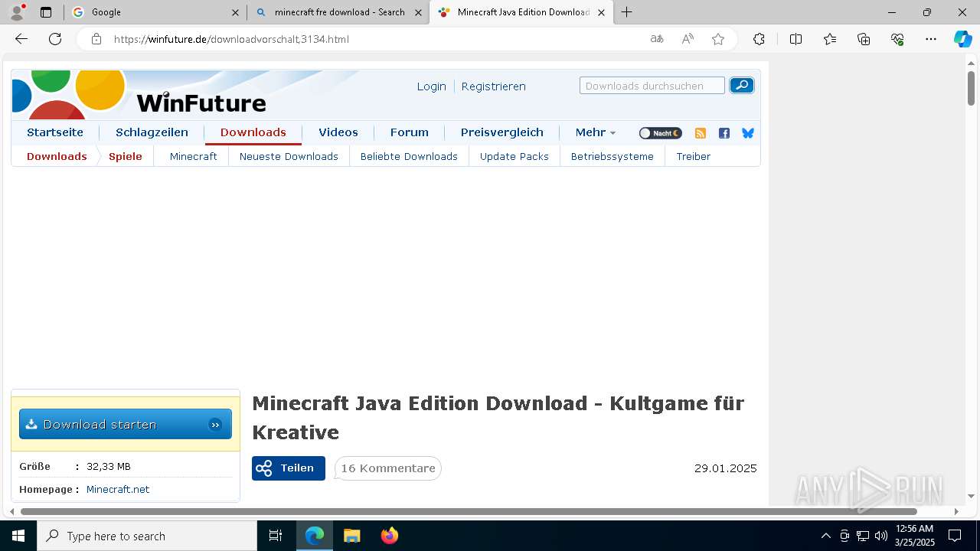Open Treiber submenu item
The width and height of the screenshot is (980, 551).
693,156
